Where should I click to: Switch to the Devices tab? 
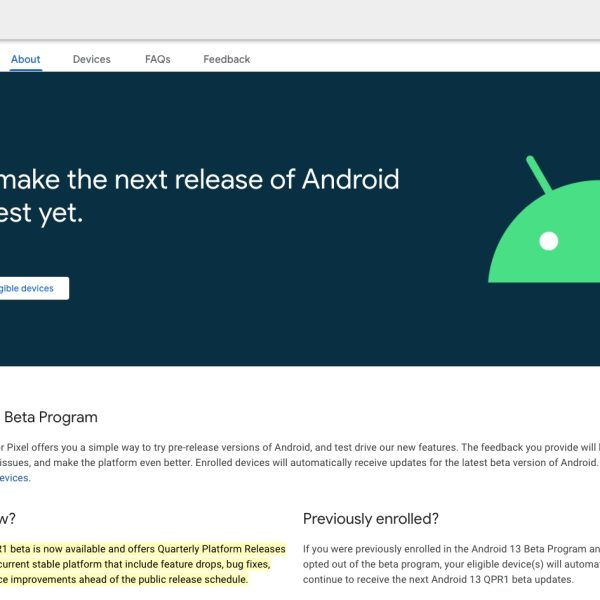[91, 59]
